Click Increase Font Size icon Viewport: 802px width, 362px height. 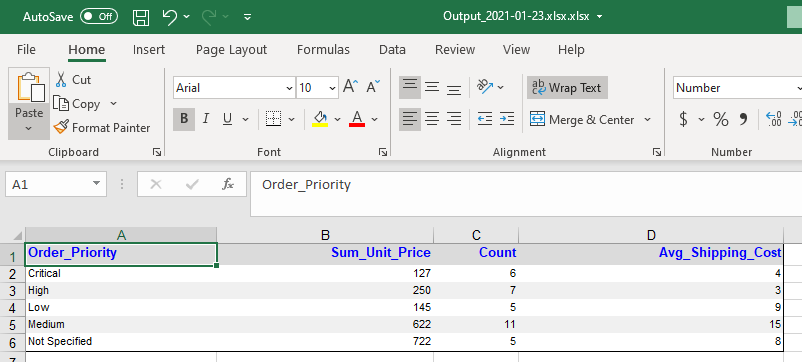click(x=350, y=87)
